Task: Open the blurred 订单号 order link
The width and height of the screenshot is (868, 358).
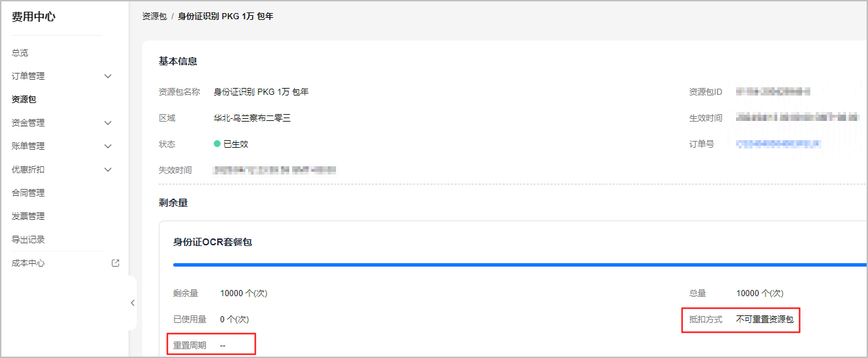Action: (x=778, y=144)
